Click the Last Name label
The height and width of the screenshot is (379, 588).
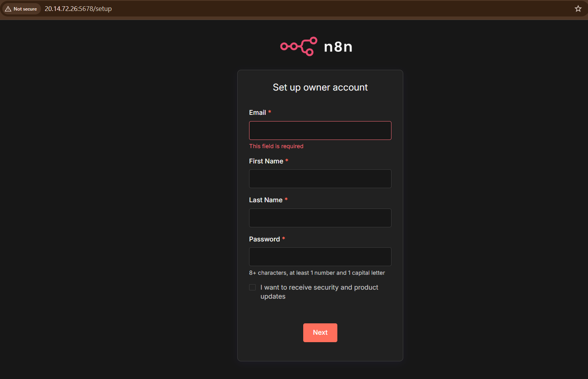[x=266, y=200]
